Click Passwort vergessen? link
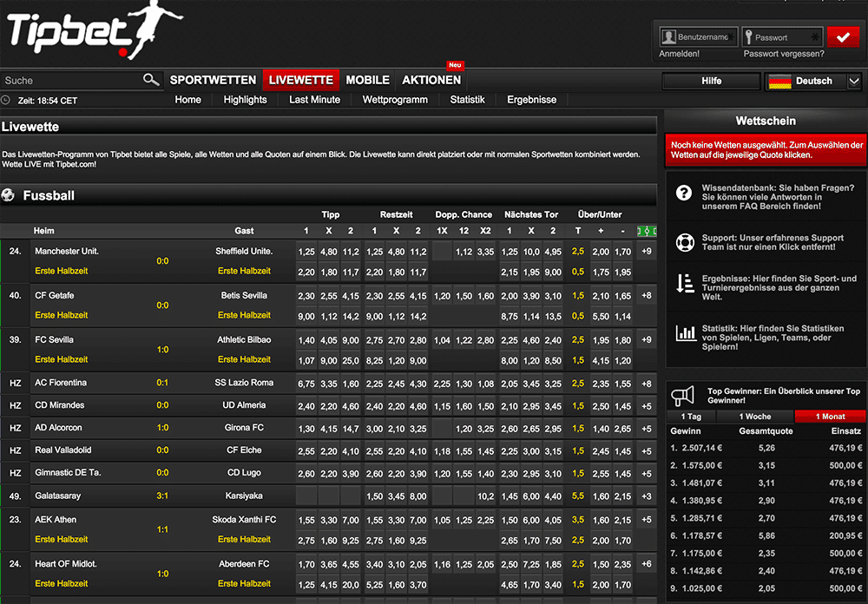Image resolution: width=868 pixels, height=604 pixels. pyautogui.click(x=784, y=54)
